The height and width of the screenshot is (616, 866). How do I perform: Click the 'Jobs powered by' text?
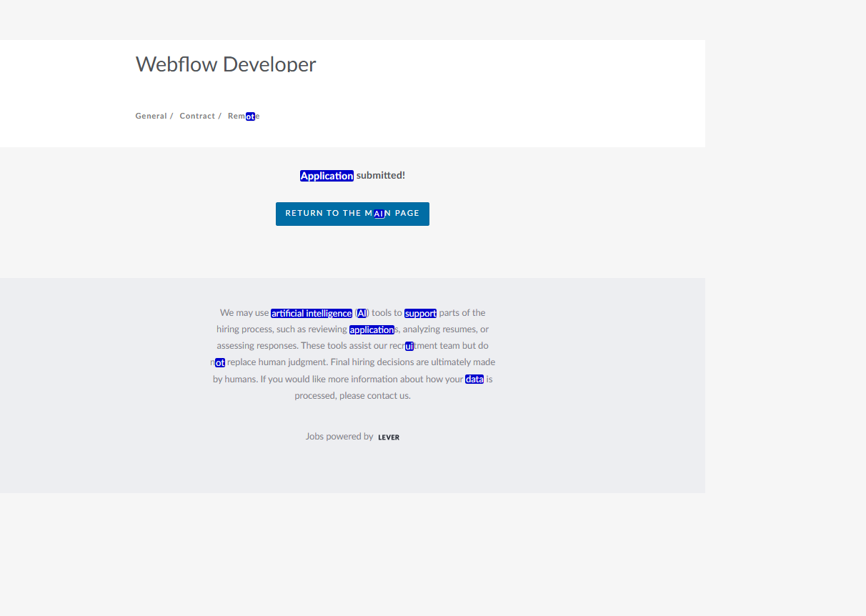click(339, 437)
